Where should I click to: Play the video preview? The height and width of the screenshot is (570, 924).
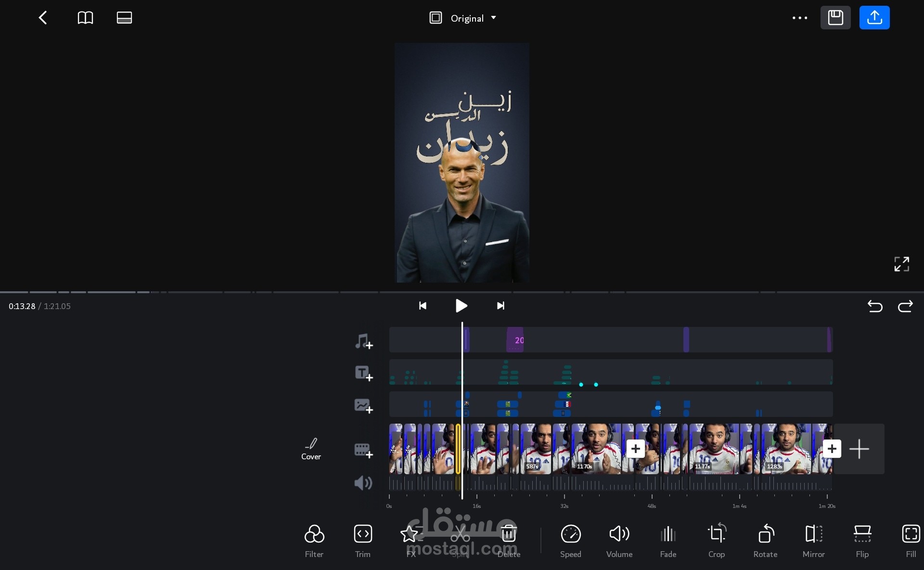461,306
